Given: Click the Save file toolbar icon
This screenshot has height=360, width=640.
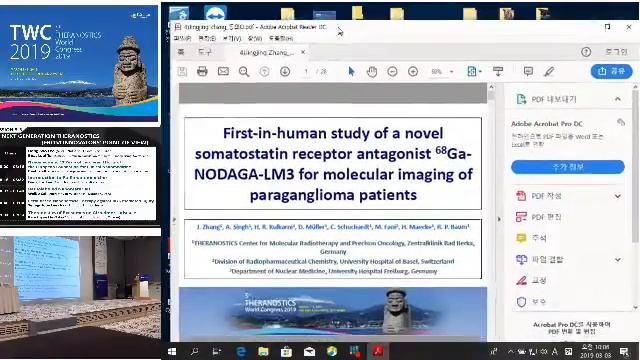Looking at the screenshot, I should coord(182,72).
